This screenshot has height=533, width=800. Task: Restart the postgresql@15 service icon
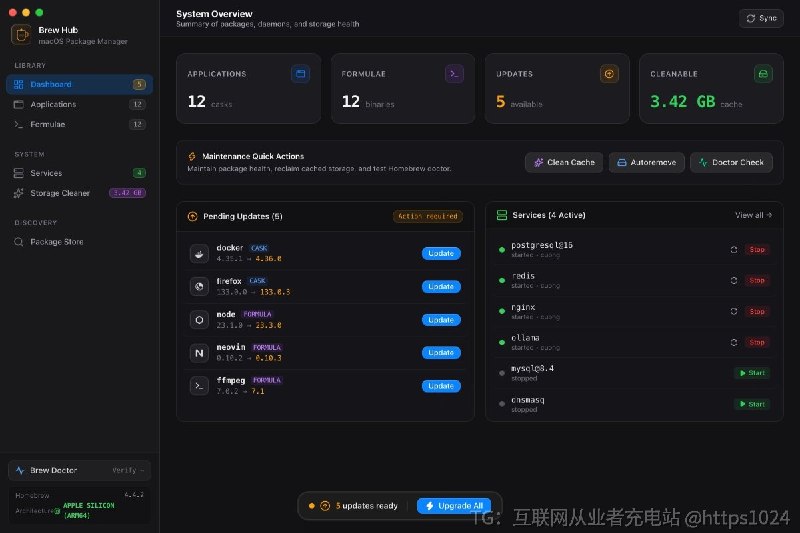(734, 249)
